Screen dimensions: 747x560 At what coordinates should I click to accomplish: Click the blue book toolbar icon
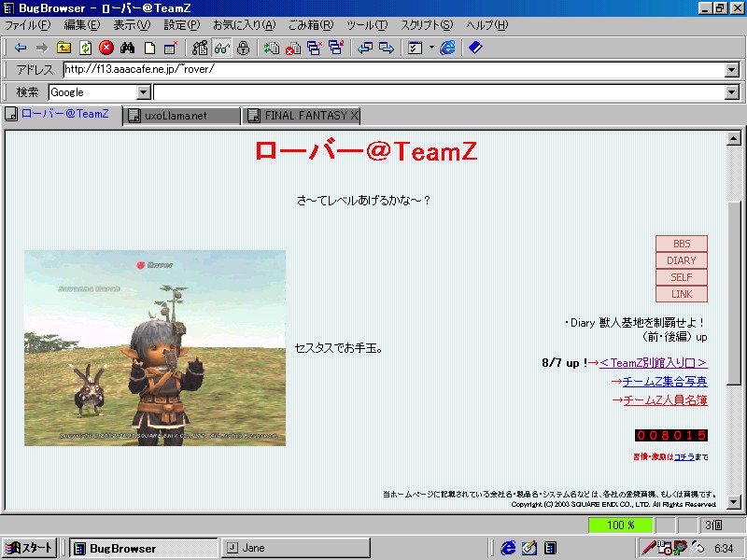pos(475,48)
